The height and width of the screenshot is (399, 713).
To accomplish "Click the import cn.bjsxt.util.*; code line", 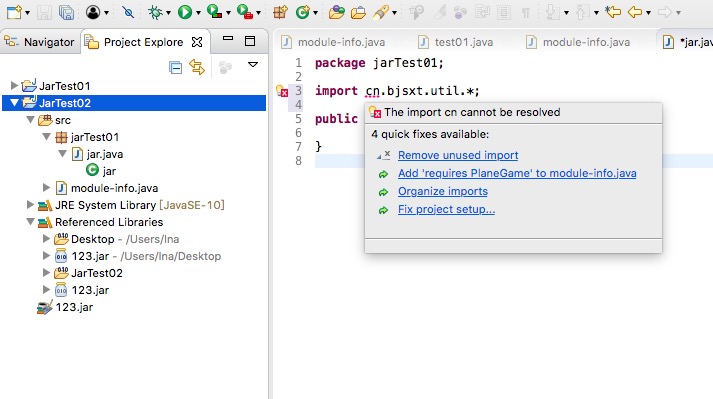I will point(397,91).
